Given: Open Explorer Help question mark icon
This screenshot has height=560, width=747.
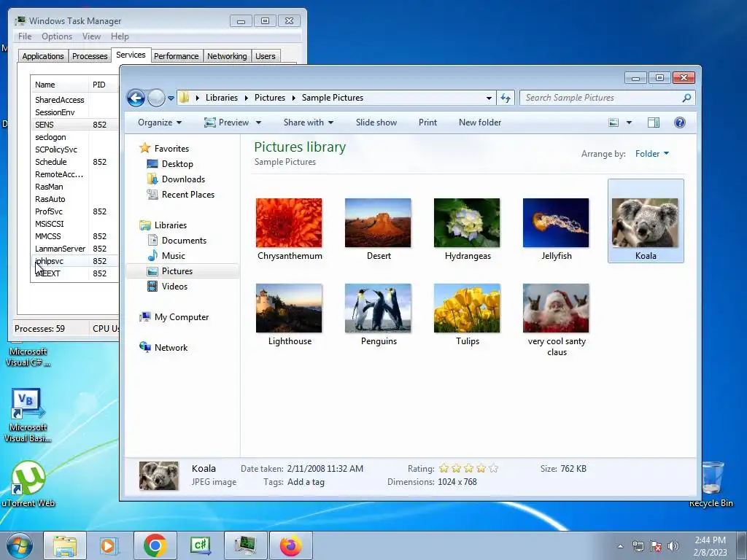Looking at the screenshot, I should (x=680, y=122).
